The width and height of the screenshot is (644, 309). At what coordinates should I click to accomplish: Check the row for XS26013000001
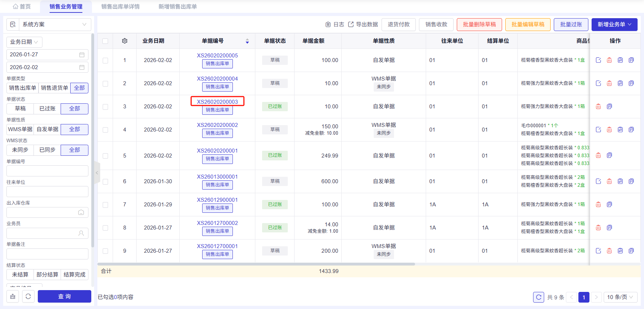tap(105, 182)
